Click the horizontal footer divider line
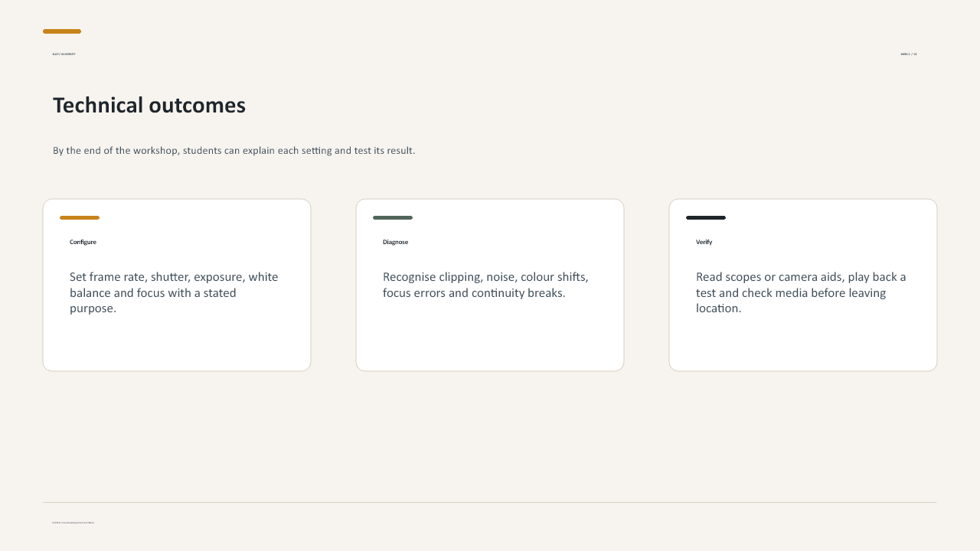 (x=490, y=503)
